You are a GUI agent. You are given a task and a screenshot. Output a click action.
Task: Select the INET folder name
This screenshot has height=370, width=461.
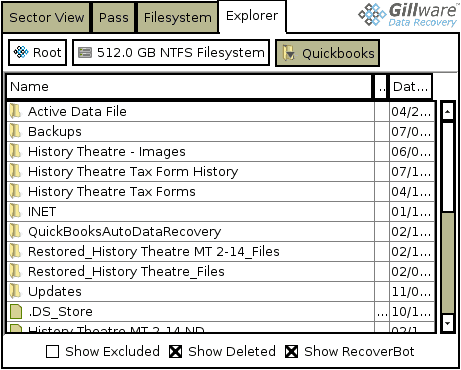pyautogui.click(x=42, y=212)
